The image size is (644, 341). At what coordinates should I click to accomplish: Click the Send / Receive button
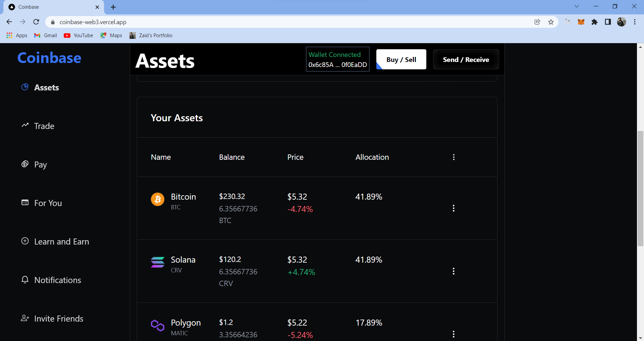(x=466, y=60)
